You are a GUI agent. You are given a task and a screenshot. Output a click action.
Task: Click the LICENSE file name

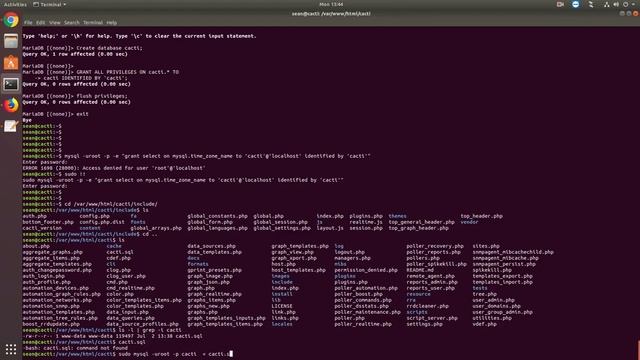click(282, 306)
